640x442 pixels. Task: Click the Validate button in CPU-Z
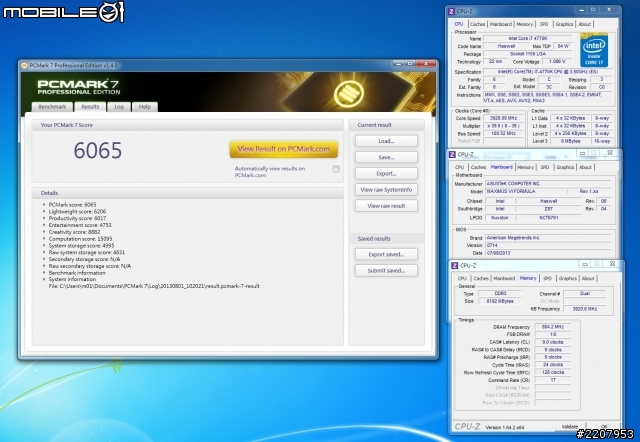click(x=569, y=426)
